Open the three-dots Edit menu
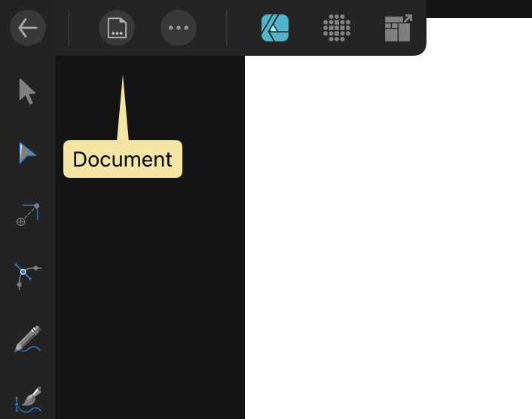The image size is (532, 419). click(179, 28)
